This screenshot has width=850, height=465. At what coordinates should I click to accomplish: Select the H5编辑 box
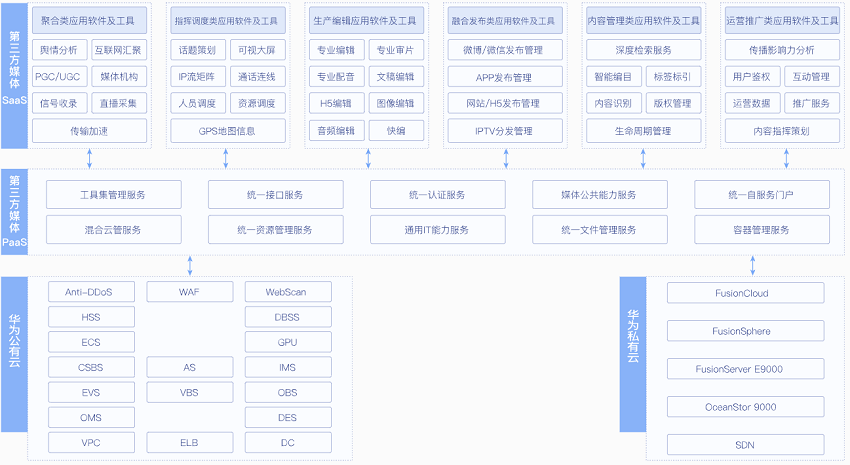pos(337,103)
